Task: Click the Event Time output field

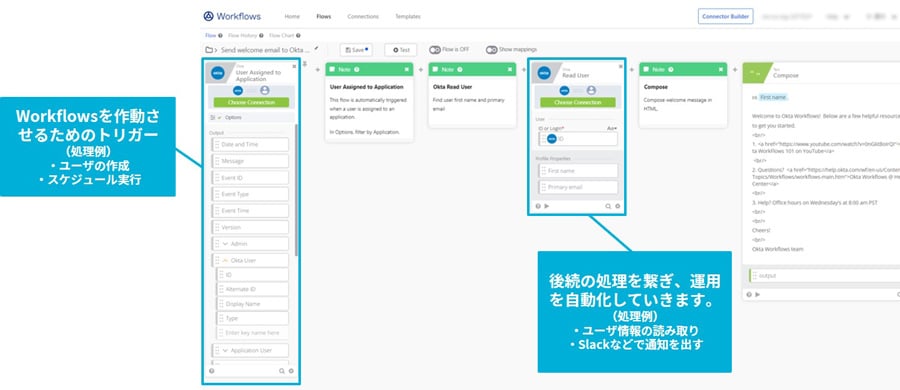Action: click(x=250, y=211)
